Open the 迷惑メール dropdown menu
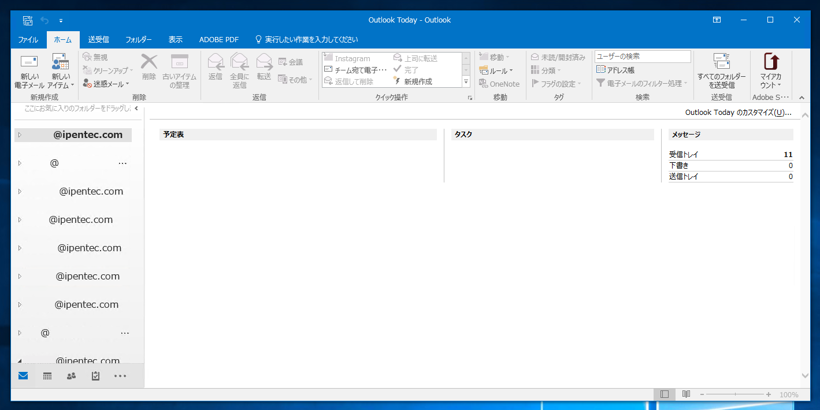Screen dimensions: 820x410 click(106, 84)
